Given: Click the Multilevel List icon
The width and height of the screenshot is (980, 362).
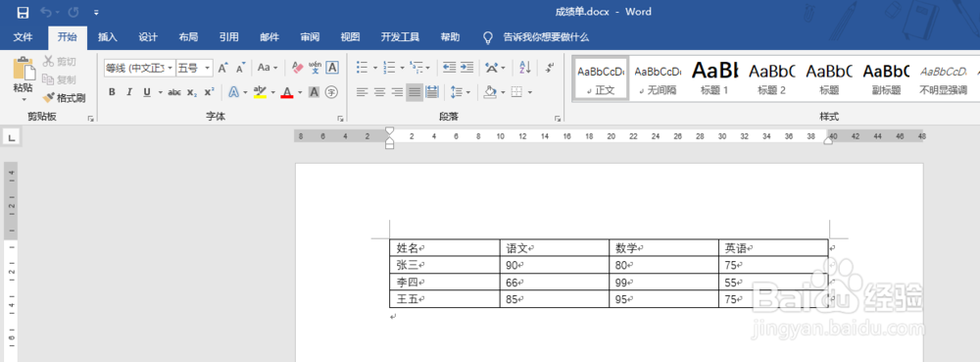Looking at the screenshot, I should click(416, 68).
